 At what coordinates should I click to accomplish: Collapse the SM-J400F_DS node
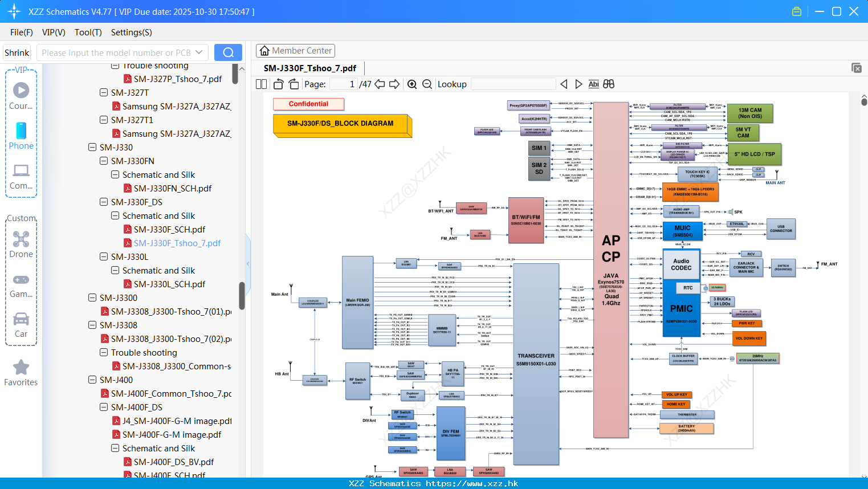click(x=104, y=407)
